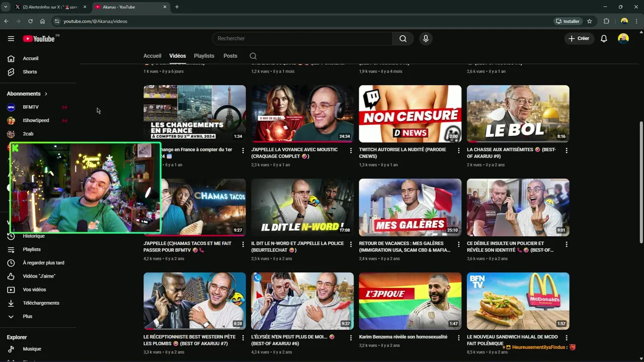Play the LES CHANGEMENTS EN FRANCE thumbnail
The image size is (644, 362).
click(x=195, y=114)
